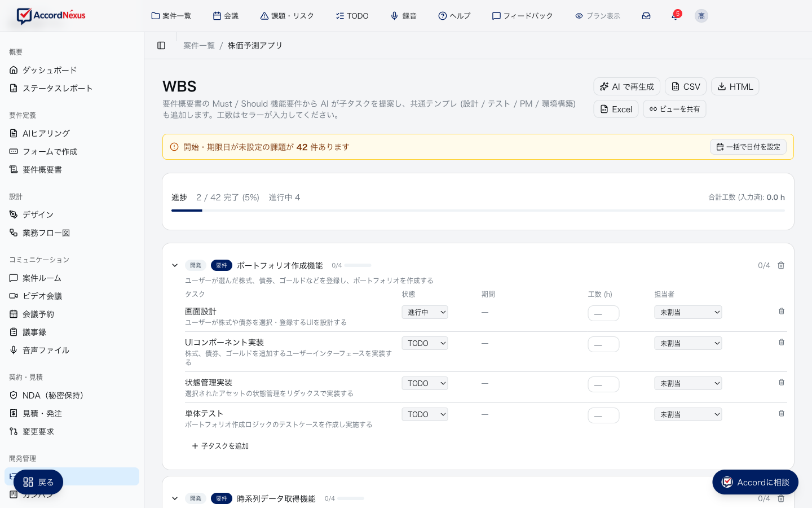Open 案件ルーム chat
The width and height of the screenshot is (812, 508).
72,278
